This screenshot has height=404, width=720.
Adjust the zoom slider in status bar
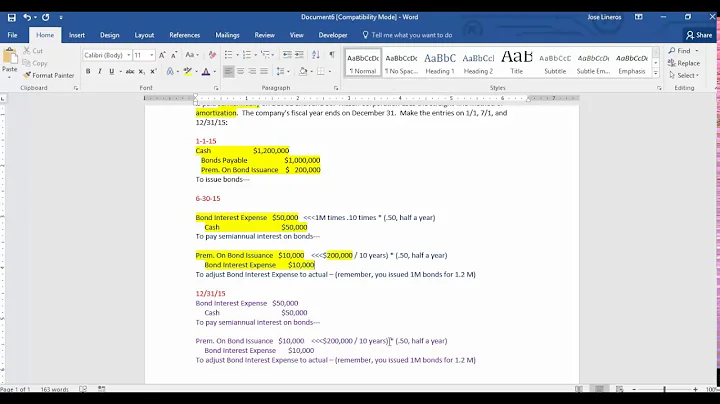[x=664, y=389]
